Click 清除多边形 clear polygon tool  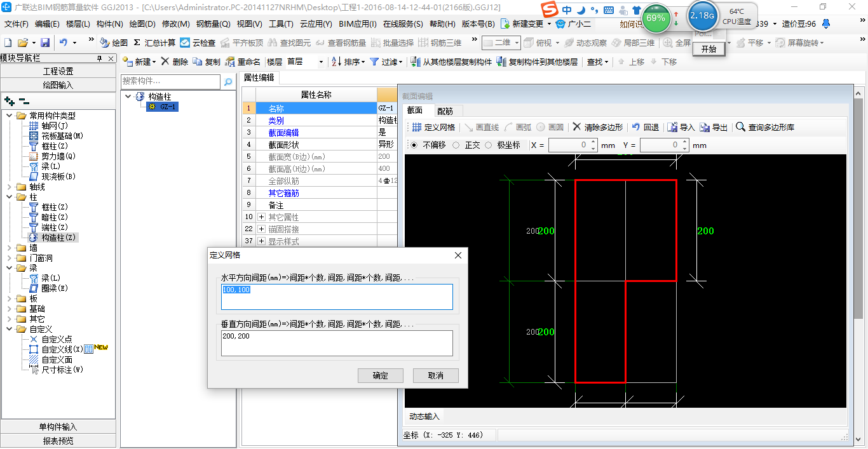click(x=597, y=127)
